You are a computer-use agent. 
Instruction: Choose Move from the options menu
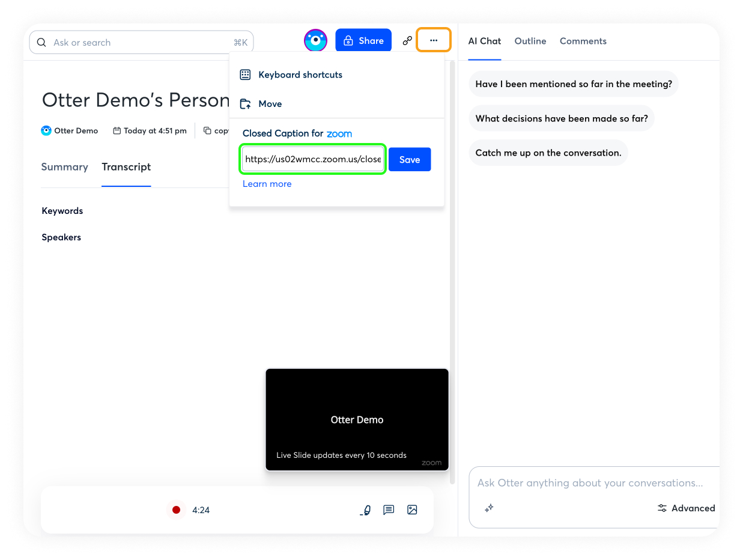pos(270,104)
